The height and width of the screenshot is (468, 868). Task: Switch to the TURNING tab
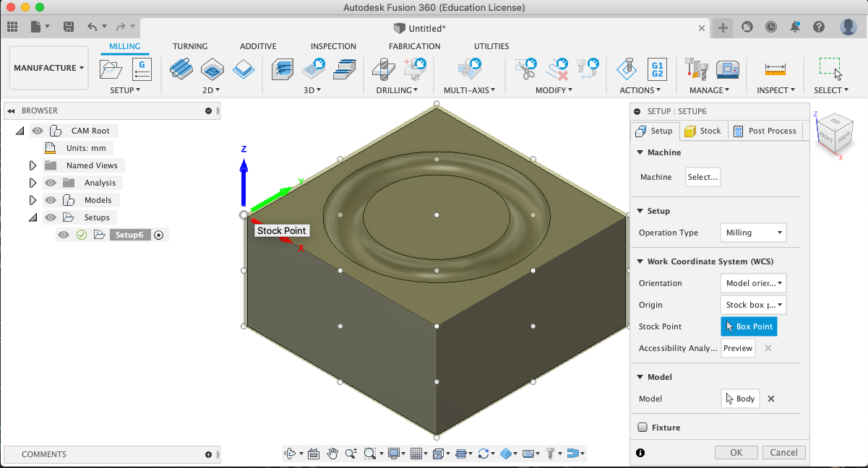tap(190, 46)
